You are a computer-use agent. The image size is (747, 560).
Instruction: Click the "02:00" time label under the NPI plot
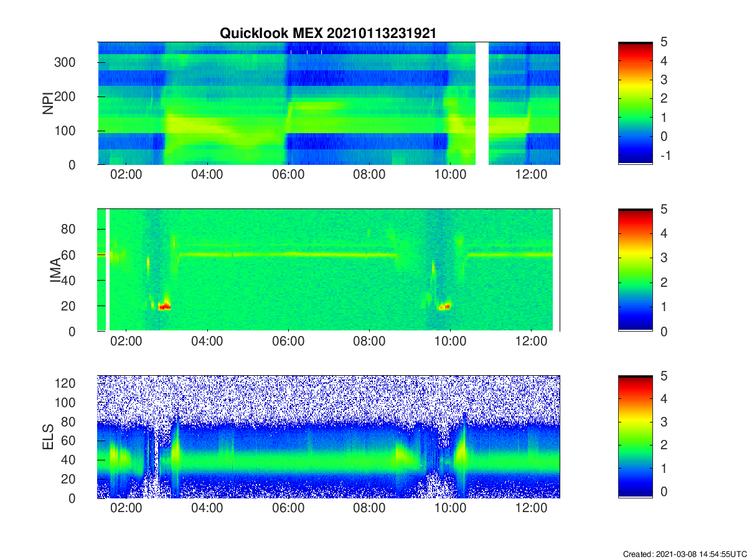click(126, 175)
